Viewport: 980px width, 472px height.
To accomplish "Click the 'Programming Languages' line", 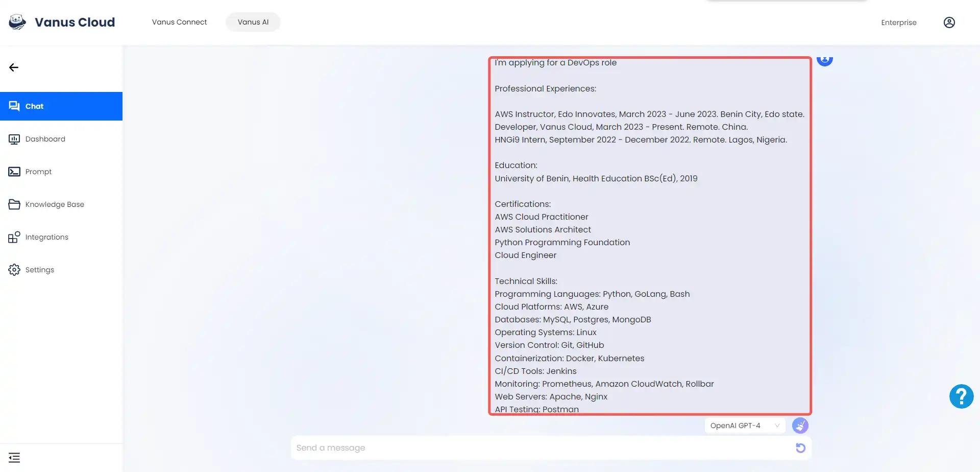I will click(x=592, y=294).
